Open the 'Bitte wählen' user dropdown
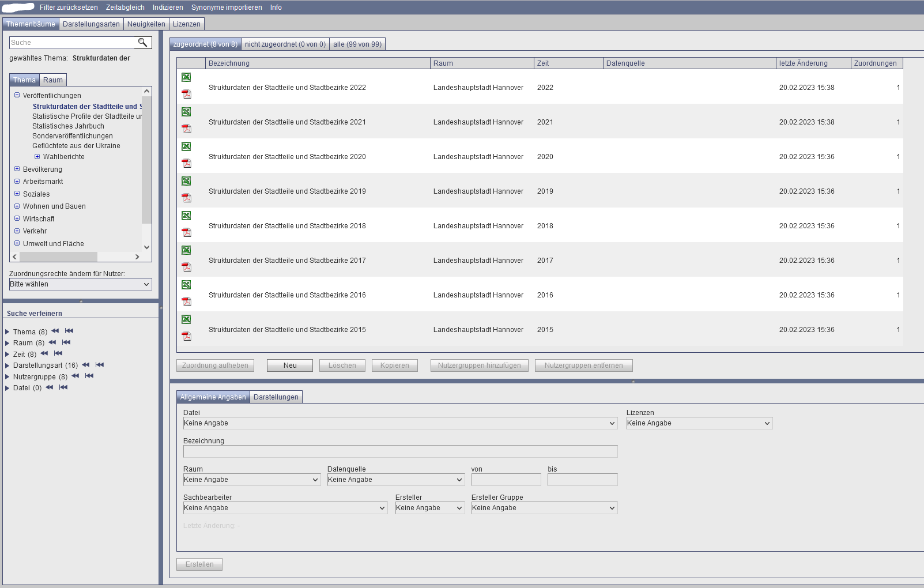 tap(81, 284)
